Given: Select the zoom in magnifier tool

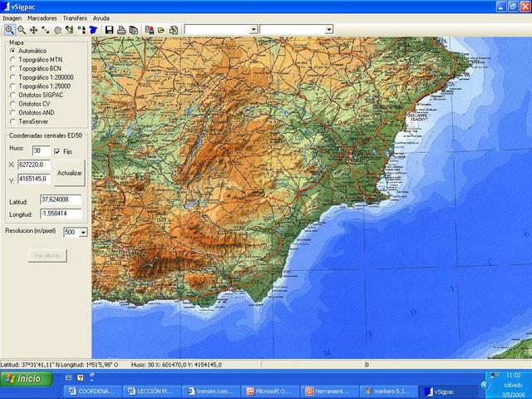Looking at the screenshot, I should pyautogui.click(x=8, y=29).
